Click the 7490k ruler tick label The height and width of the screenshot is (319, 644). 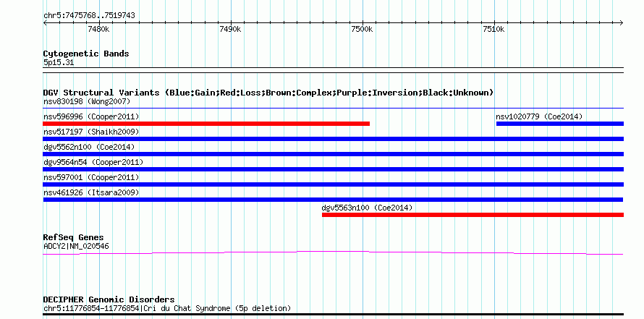[x=230, y=29]
